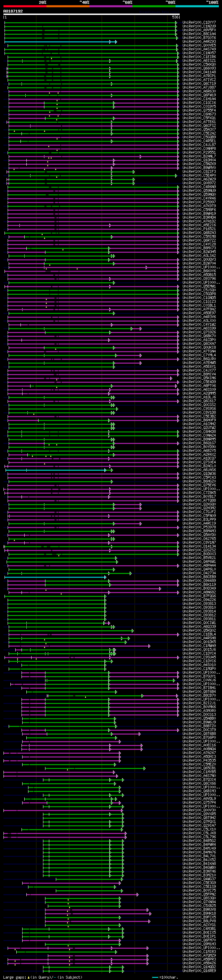The image size is (222, 980).
Task: Select label UniRef100_C6H673
Action: click(x=199, y=114)
